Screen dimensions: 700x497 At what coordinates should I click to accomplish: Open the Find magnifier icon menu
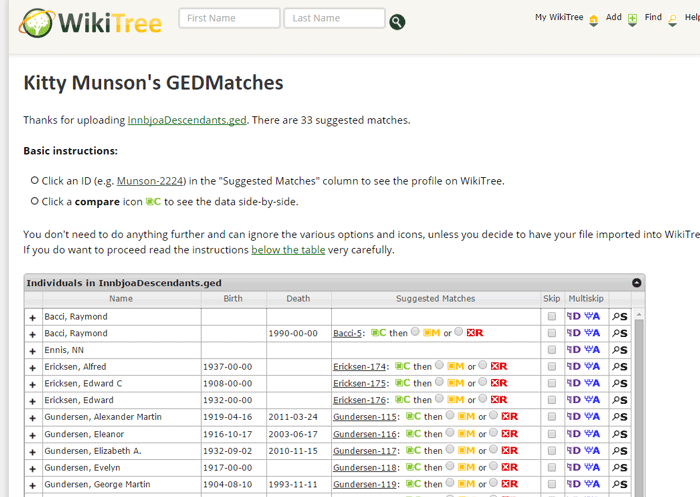tap(672, 21)
